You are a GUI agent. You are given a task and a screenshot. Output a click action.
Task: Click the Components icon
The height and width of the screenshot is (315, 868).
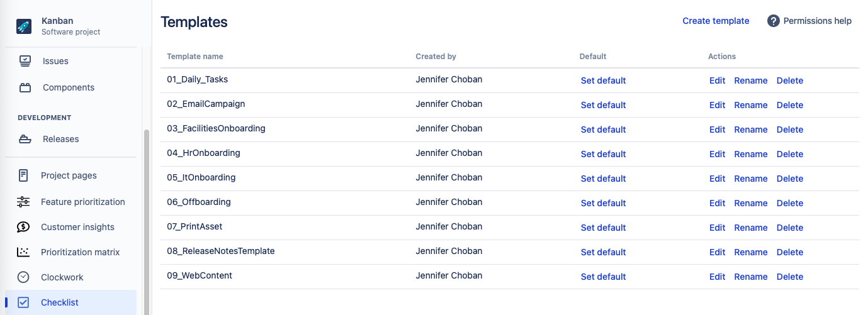point(25,87)
